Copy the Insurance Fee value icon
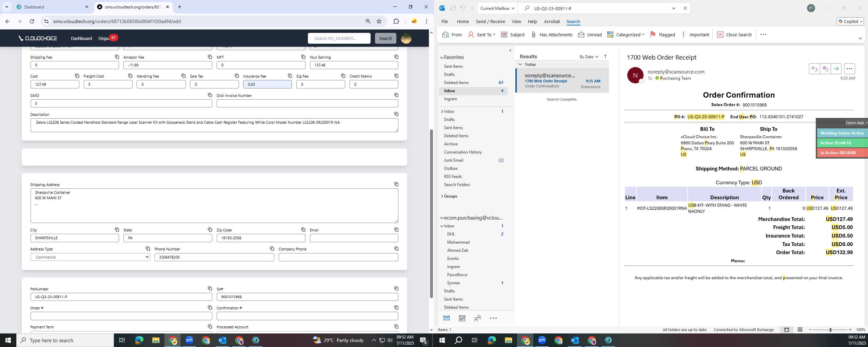The height and width of the screenshot is (347, 868). (290, 76)
